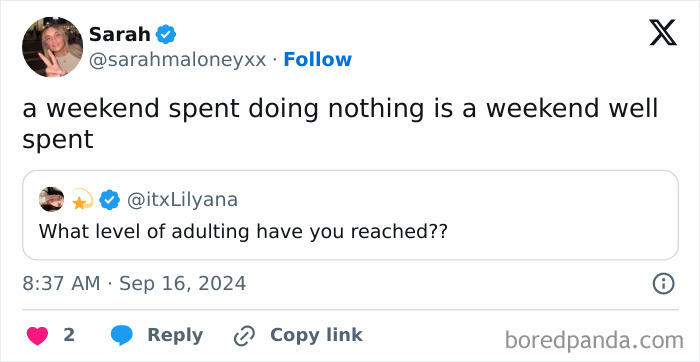Open Sarah's profile picture

point(52,47)
